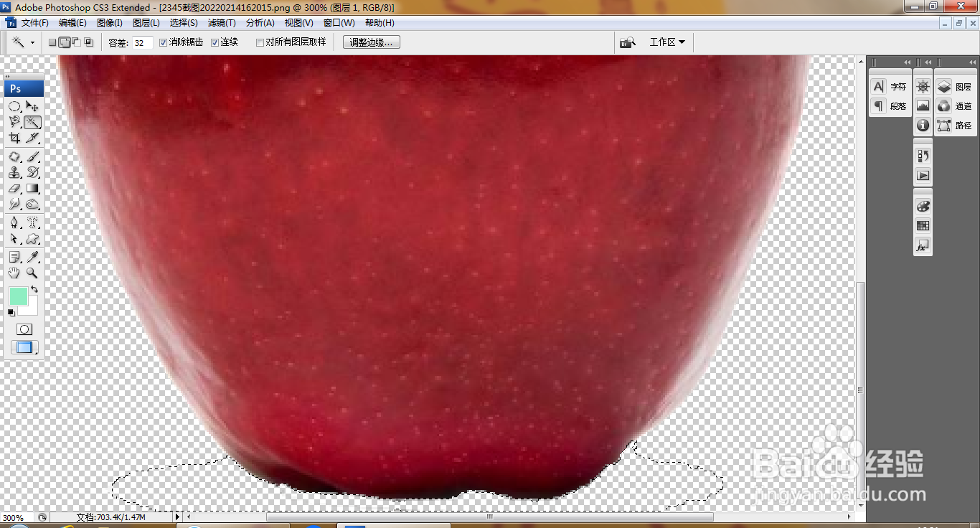
Task: Open the 字符 character panel
Action: tap(890, 87)
